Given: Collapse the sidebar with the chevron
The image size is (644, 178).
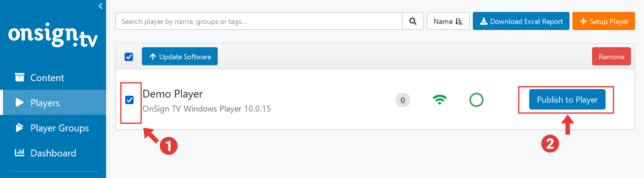Looking at the screenshot, I should point(101,6).
